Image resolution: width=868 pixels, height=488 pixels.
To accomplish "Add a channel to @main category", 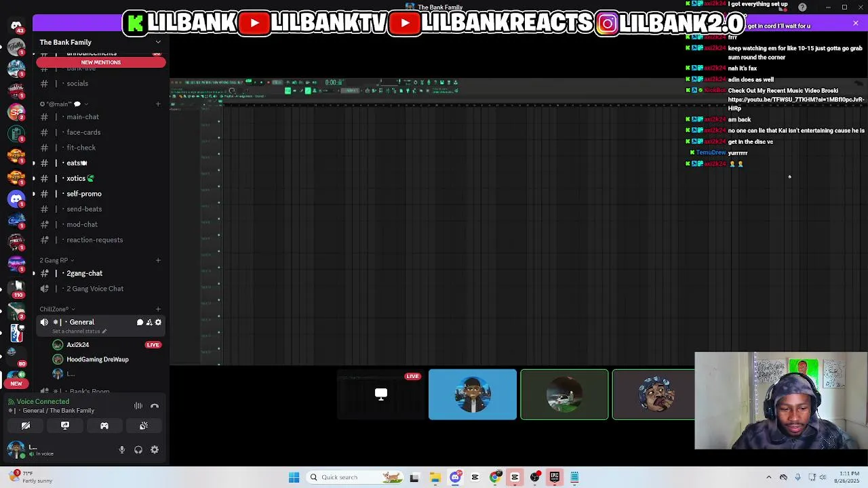I will pyautogui.click(x=158, y=104).
